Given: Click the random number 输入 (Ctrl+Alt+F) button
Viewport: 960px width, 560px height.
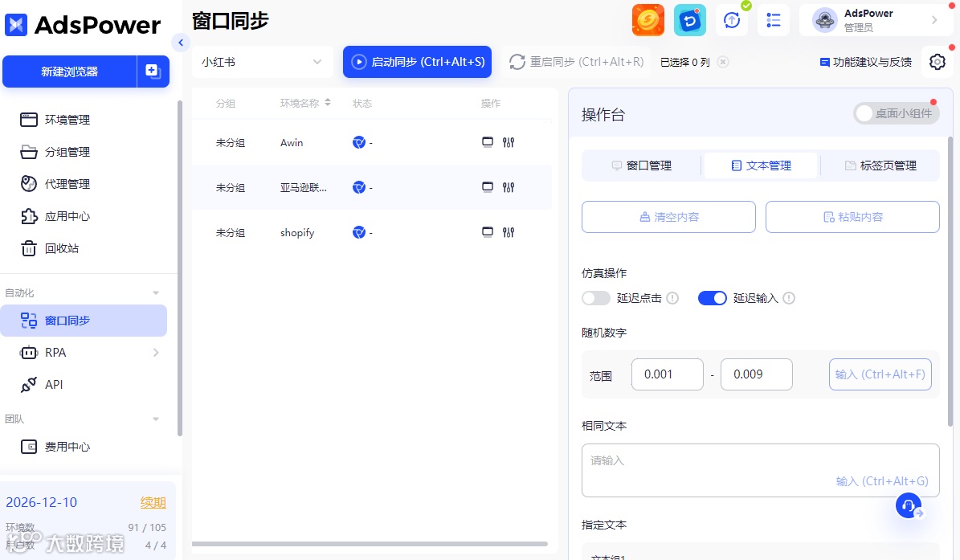Looking at the screenshot, I should pyautogui.click(x=880, y=374).
